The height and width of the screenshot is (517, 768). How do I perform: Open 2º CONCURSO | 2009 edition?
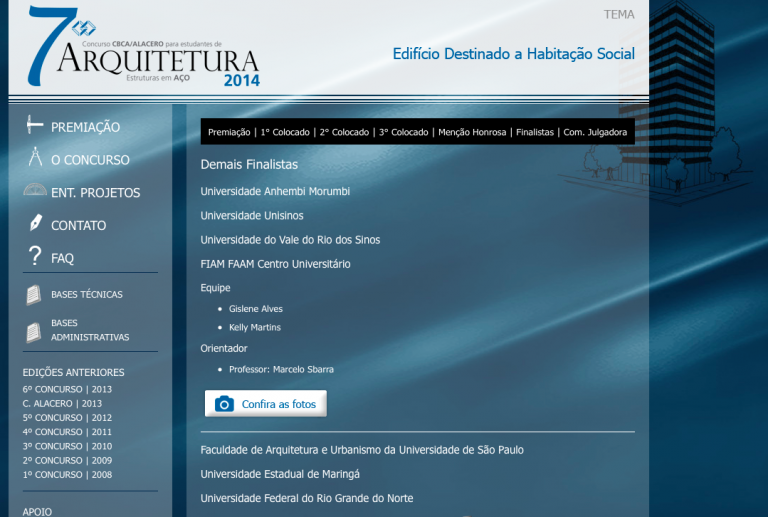[x=67, y=461]
